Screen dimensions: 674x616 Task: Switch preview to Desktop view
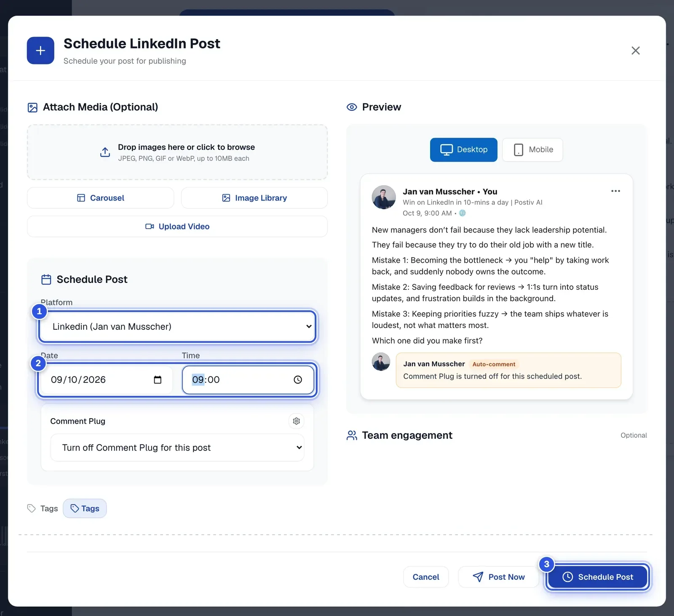[464, 150]
